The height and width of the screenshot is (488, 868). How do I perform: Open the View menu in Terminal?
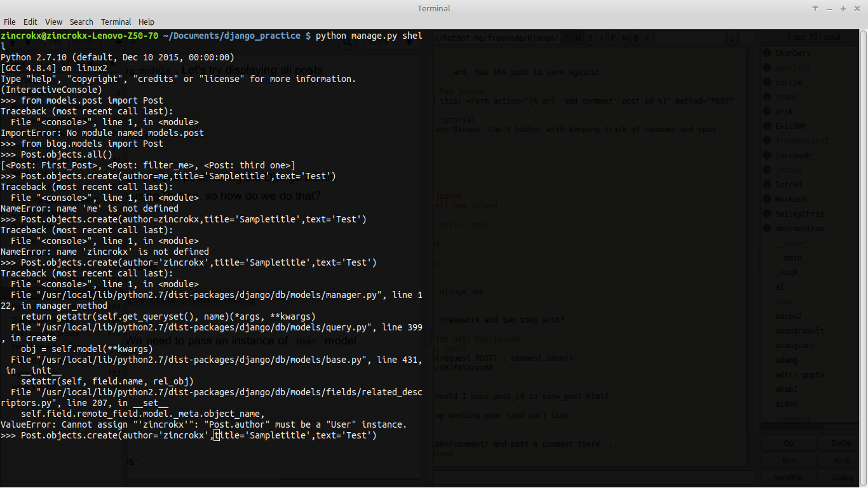point(54,22)
